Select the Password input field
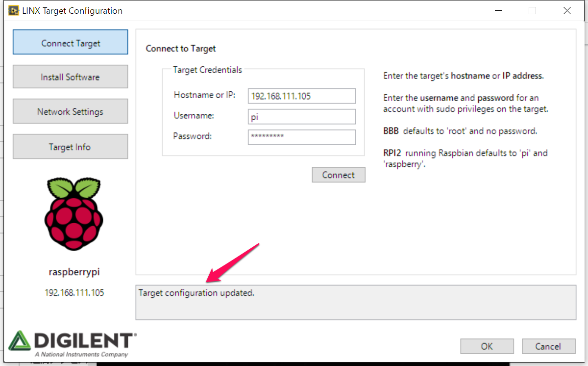The height and width of the screenshot is (366, 588). (301, 137)
